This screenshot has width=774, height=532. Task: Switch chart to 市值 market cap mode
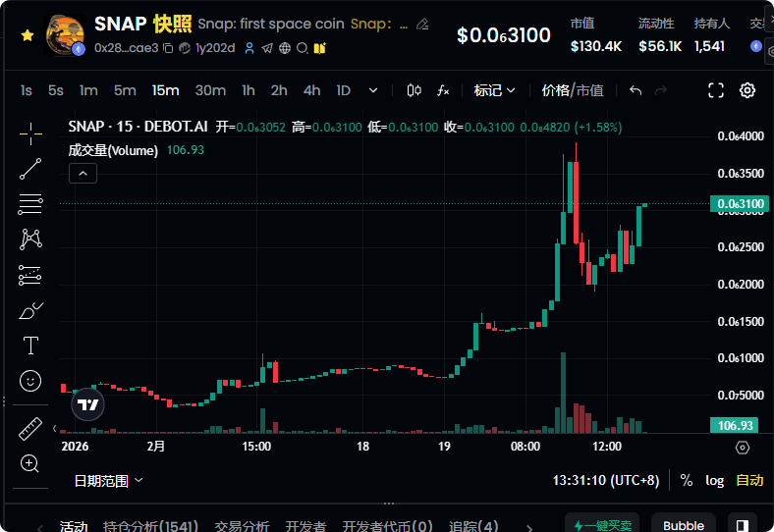pyautogui.click(x=590, y=90)
